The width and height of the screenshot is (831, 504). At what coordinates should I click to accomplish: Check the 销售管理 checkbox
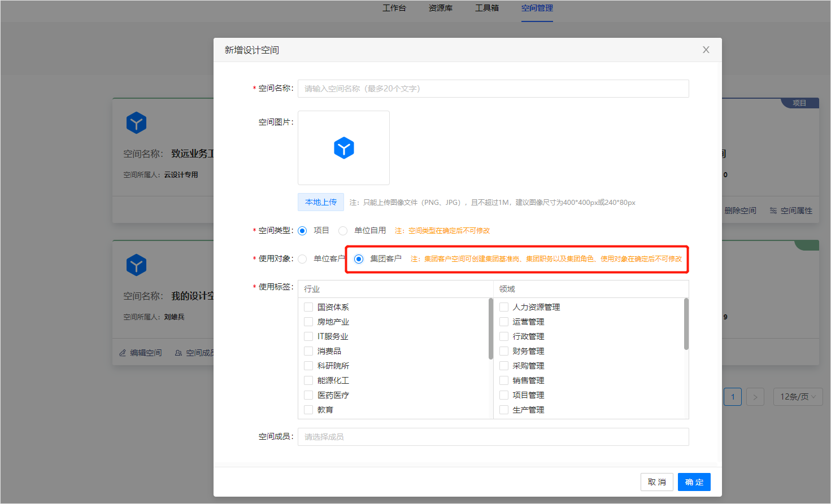click(504, 380)
